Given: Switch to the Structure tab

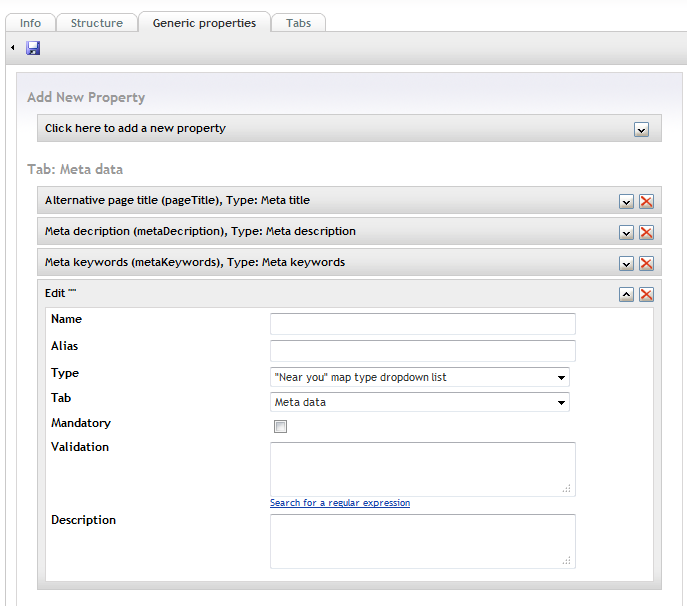Looking at the screenshot, I should (x=97, y=23).
